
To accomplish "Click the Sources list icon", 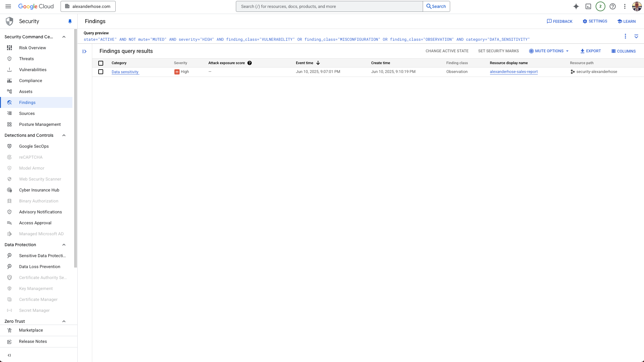I will tap(9, 113).
